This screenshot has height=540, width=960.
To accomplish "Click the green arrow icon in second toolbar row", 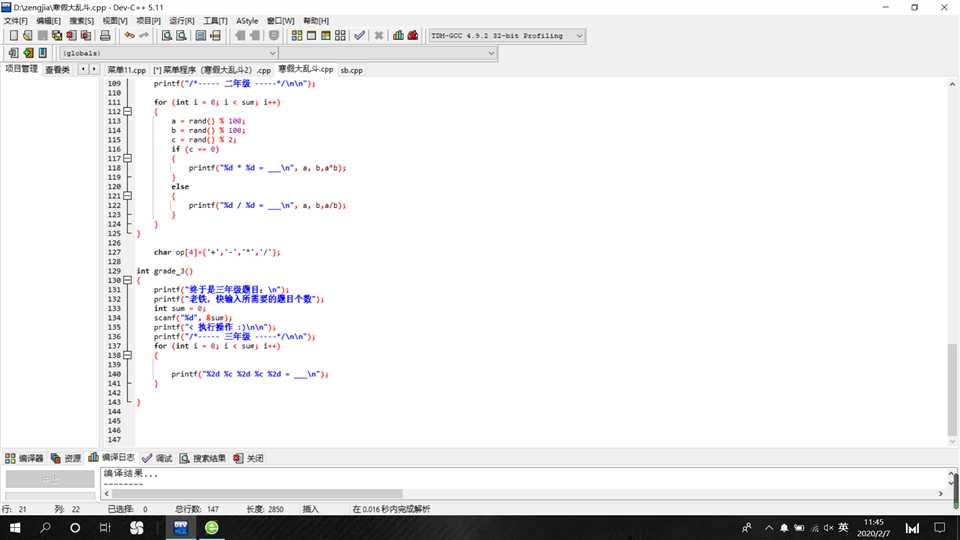I will click(28, 53).
